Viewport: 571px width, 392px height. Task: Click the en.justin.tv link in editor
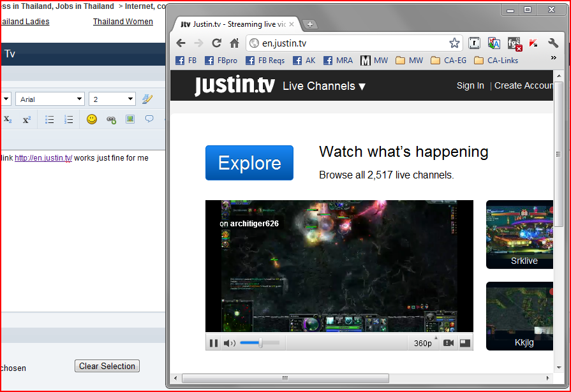tap(43, 158)
